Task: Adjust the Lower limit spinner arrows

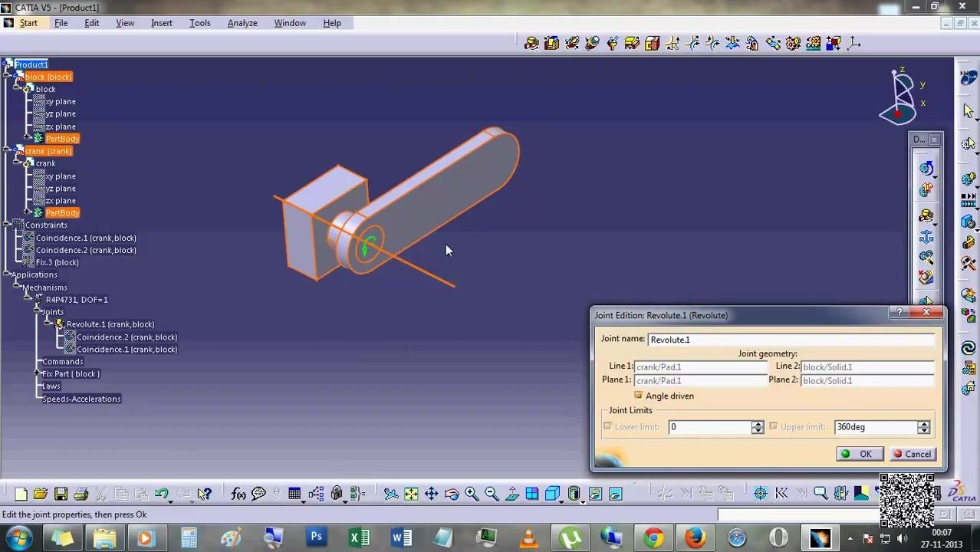Action: click(758, 427)
